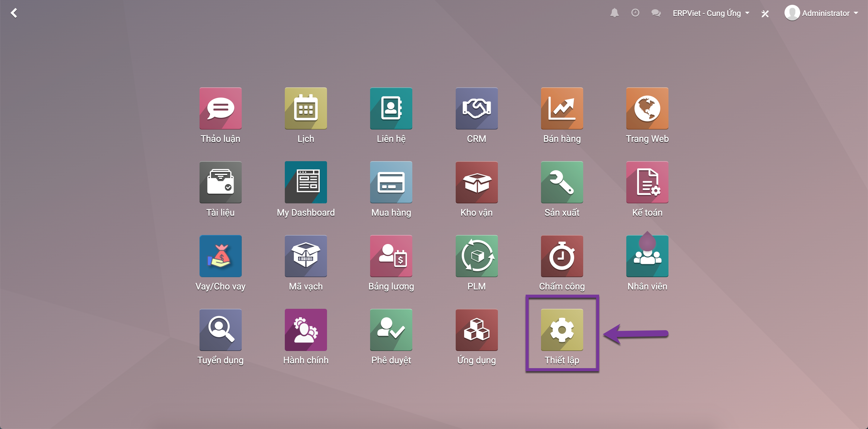Open the Sản xuất manufacturing app
The width and height of the screenshot is (868, 429).
(x=562, y=182)
